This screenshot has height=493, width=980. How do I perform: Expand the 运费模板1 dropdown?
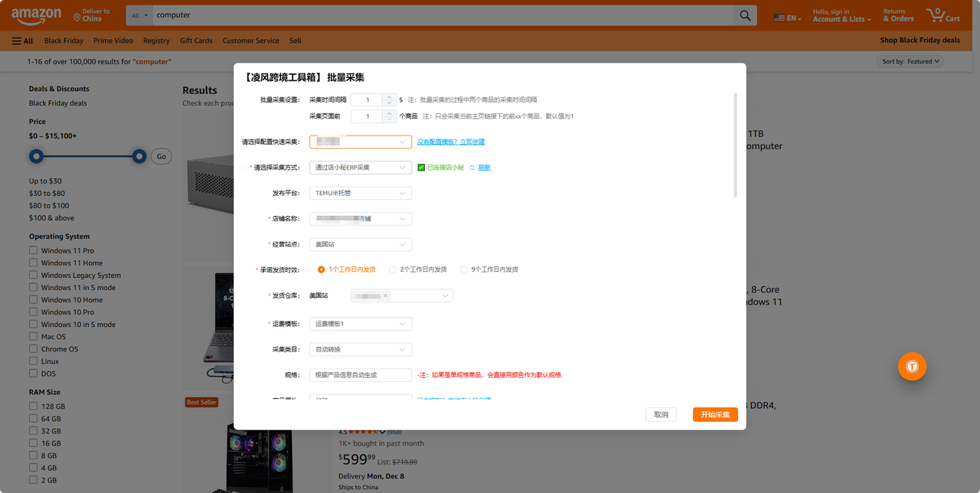tap(360, 323)
